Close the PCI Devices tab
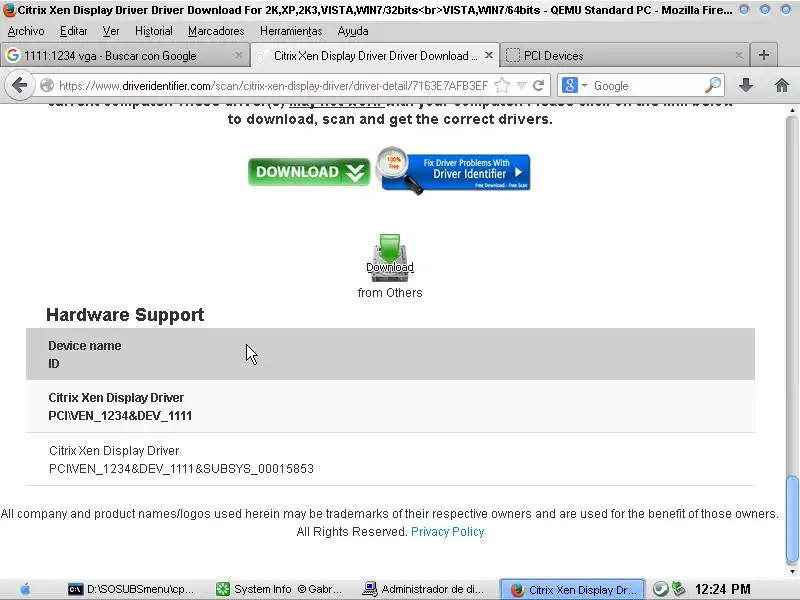The image size is (800, 600). click(x=739, y=55)
